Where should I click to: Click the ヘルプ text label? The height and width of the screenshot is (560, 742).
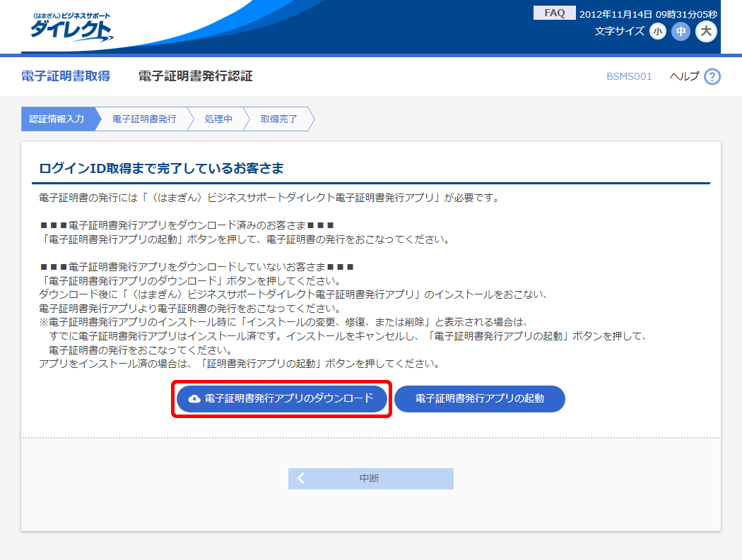(x=683, y=76)
